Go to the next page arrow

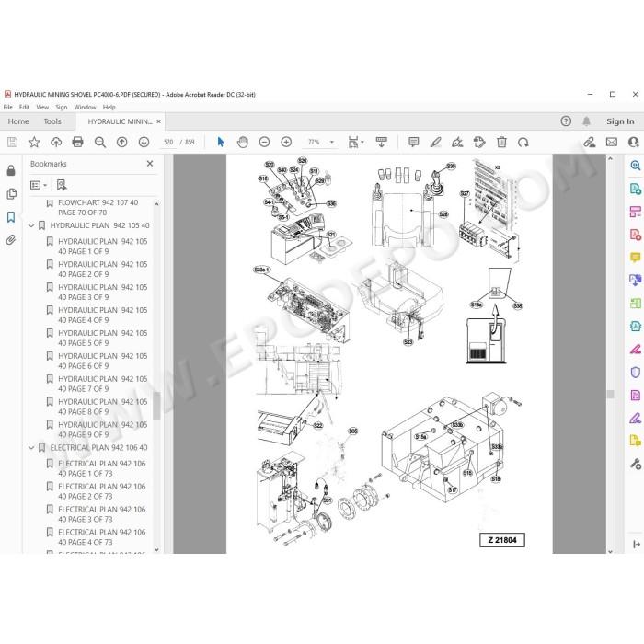(x=144, y=142)
